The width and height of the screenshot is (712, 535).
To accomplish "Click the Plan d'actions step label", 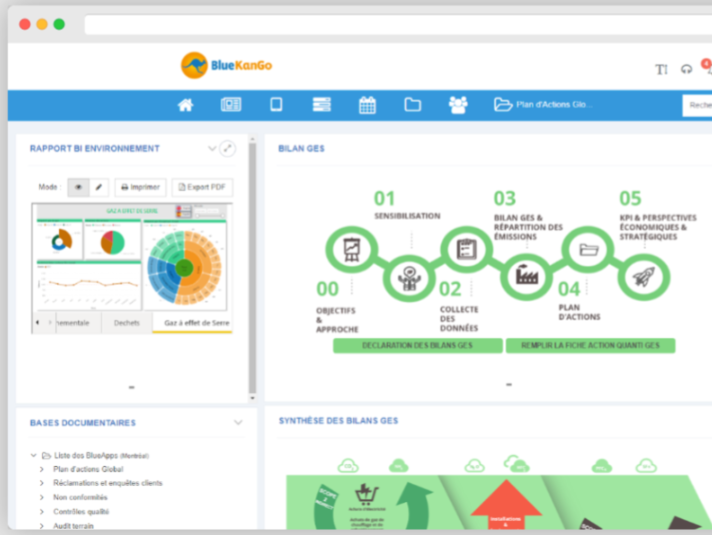I will pos(579,312).
